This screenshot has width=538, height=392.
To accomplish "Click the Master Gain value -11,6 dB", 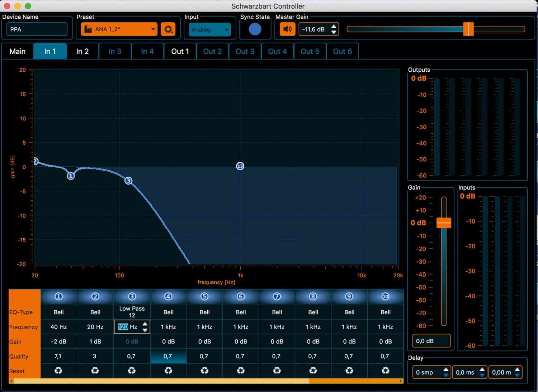I will [x=314, y=29].
